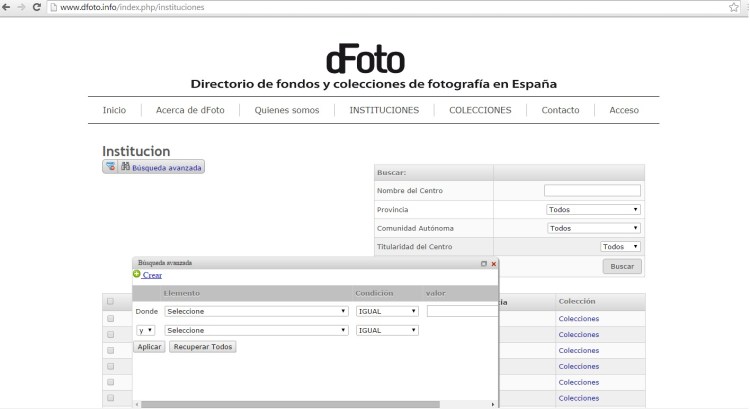The width and height of the screenshot is (750, 409).
Task: Go back using browser back arrow
Action: point(6,7)
